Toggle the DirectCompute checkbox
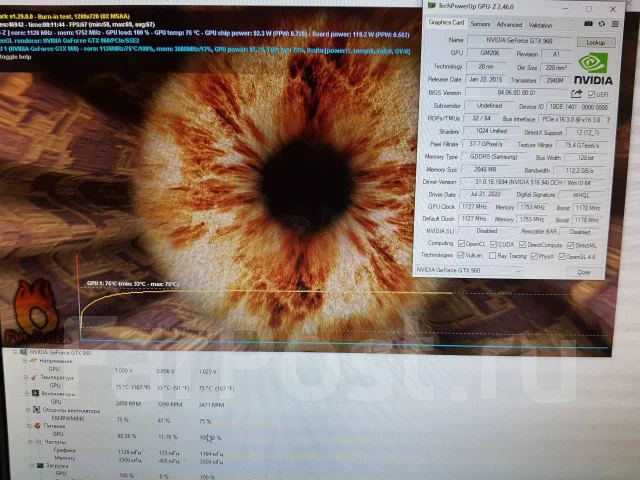The image size is (640, 480). [522, 244]
